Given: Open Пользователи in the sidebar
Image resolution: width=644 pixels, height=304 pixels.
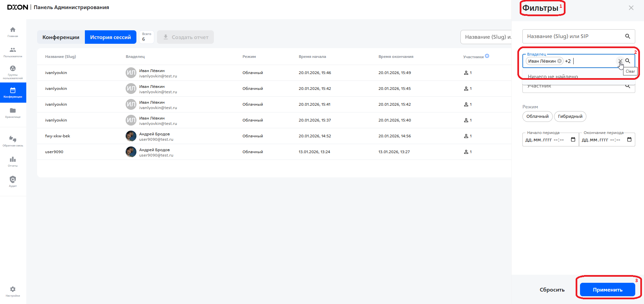Looking at the screenshot, I should (13, 52).
